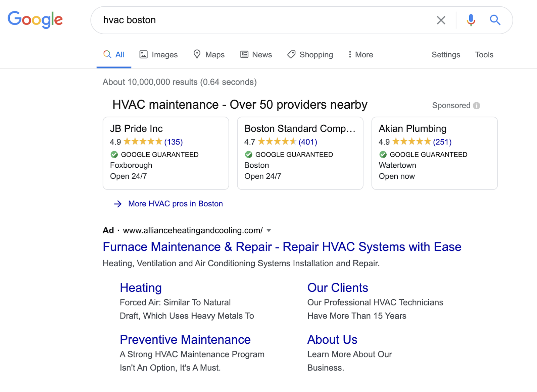Open the Furnace Maintenance & Repair ad headline
The height and width of the screenshot is (392, 537).
coord(282,247)
